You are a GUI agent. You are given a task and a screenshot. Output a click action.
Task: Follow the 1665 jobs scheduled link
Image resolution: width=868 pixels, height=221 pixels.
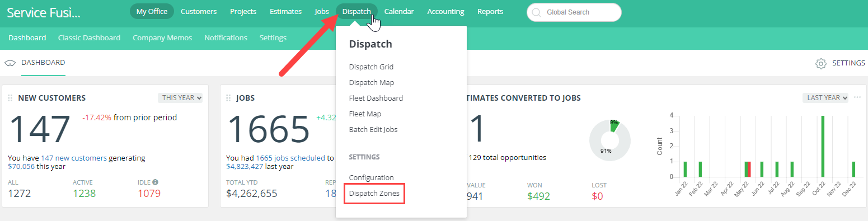pos(290,158)
